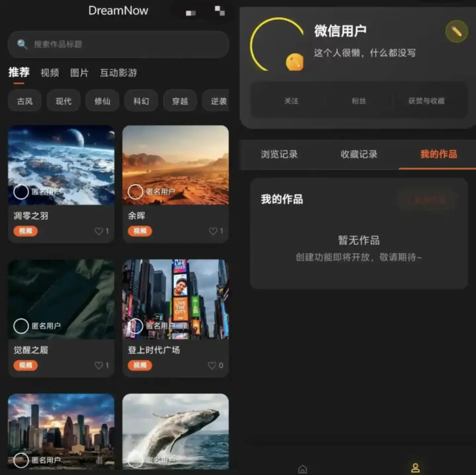Image resolution: width=476 pixels, height=475 pixels.
Task: Click the checkerboard layout icon at top right
Action: (219, 11)
